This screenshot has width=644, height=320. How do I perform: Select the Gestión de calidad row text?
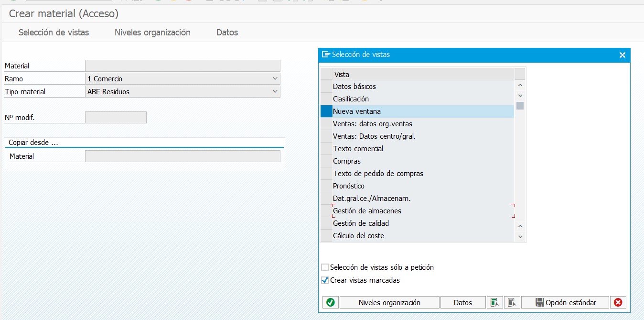(361, 223)
